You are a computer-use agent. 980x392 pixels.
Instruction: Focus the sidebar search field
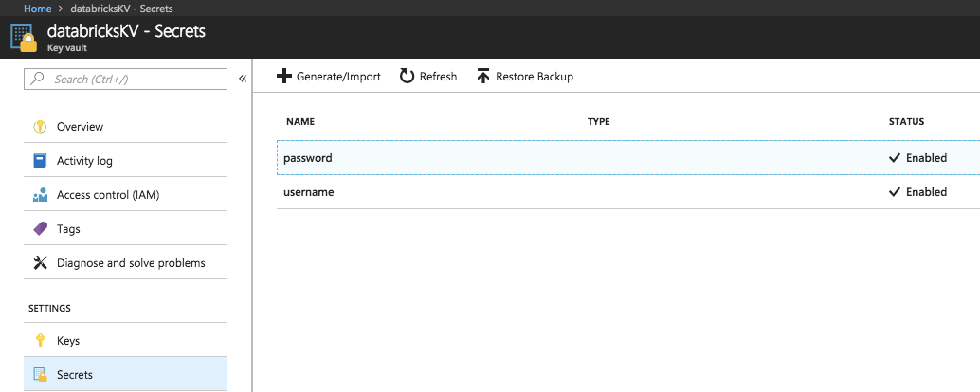pyautogui.click(x=129, y=80)
